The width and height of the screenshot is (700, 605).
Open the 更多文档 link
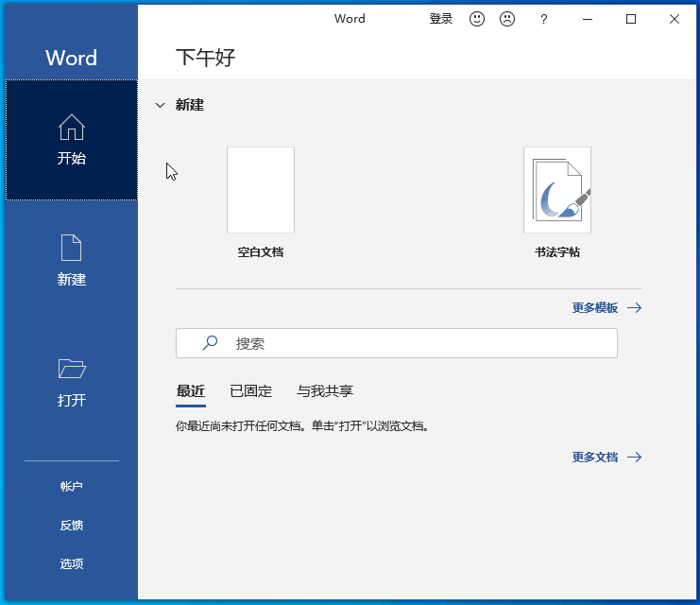point(595,457)
